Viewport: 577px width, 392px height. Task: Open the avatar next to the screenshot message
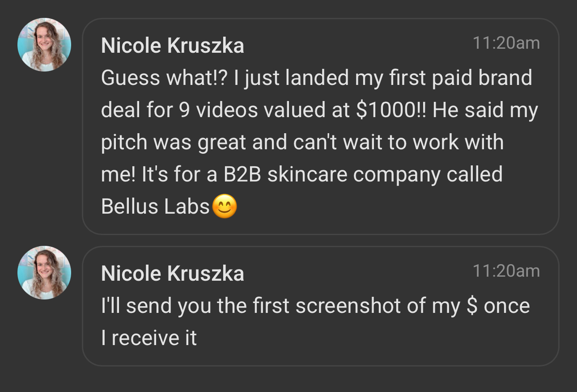[44, 272]
